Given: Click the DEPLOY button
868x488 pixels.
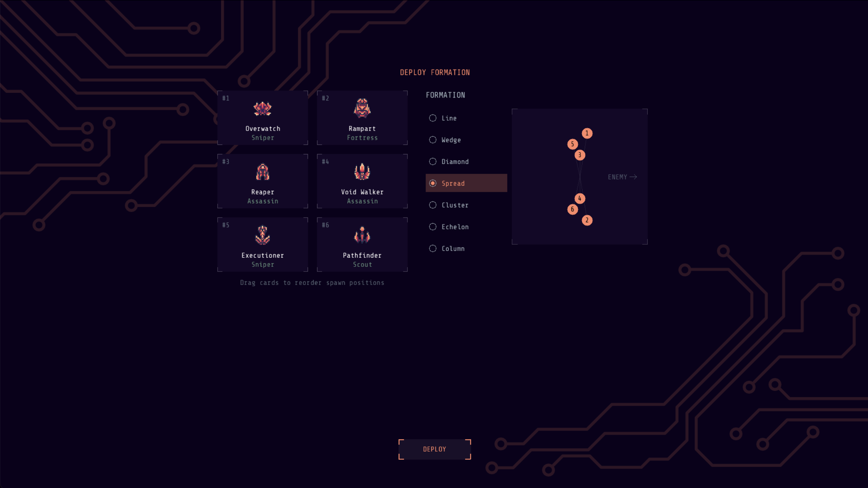Looking at the screenshot, I should click(x=435, y=449).
